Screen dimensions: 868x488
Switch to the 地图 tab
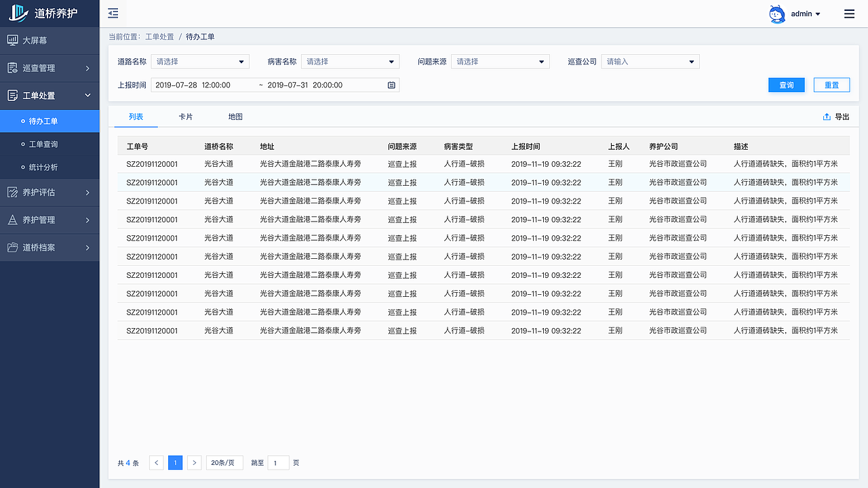tap(235, 117)
